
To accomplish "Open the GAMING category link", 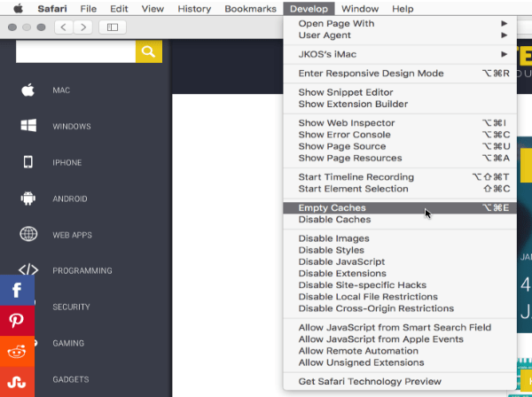I will (68, 343).
